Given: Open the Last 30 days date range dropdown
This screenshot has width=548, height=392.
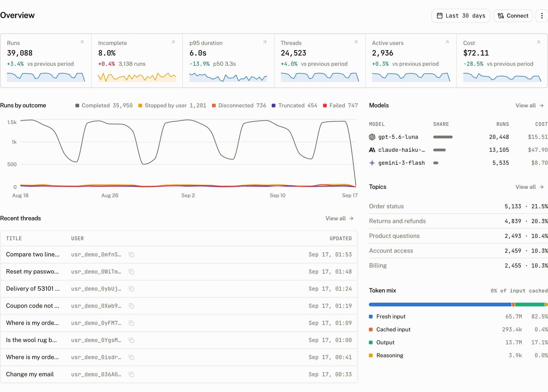Looking at the screenshot, I should coord(461,16).
